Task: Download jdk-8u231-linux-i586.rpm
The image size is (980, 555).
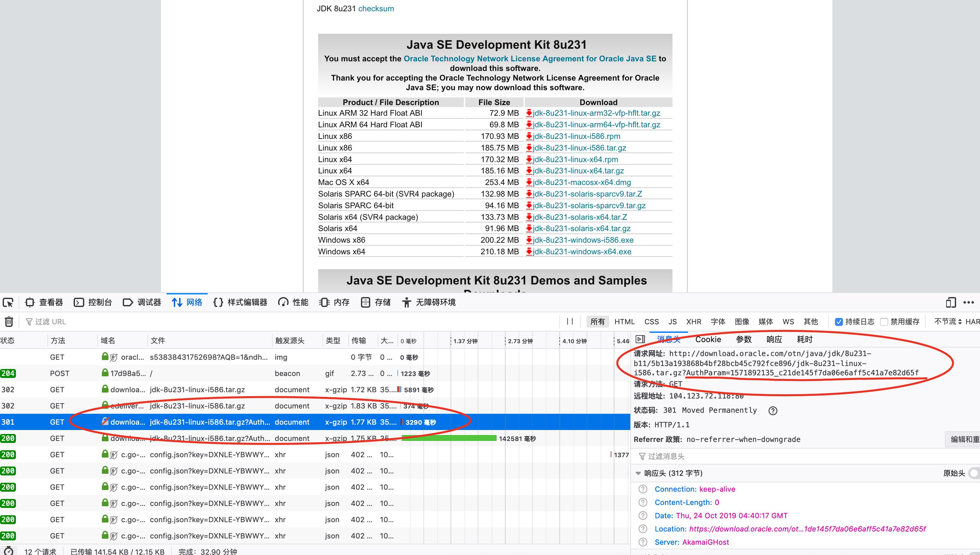Action: (x=577, y=137)
